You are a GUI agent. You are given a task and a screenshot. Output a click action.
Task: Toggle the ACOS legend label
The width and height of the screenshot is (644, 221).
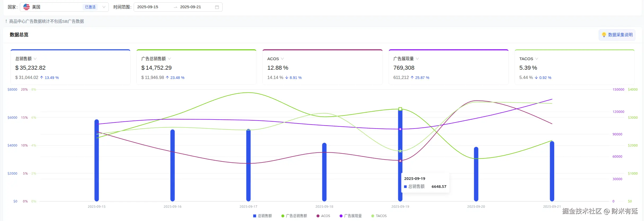pos(325,216)
